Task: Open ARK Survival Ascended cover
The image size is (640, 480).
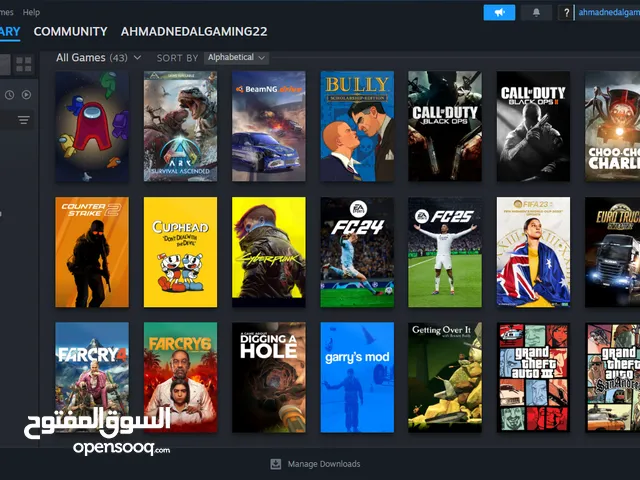Action: click(x=180, y=126)
